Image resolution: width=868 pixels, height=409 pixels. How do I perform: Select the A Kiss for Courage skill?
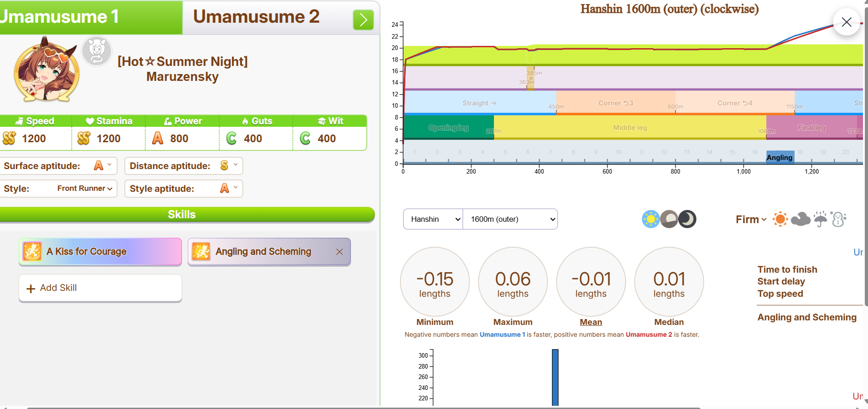click(x=100, y=251)
